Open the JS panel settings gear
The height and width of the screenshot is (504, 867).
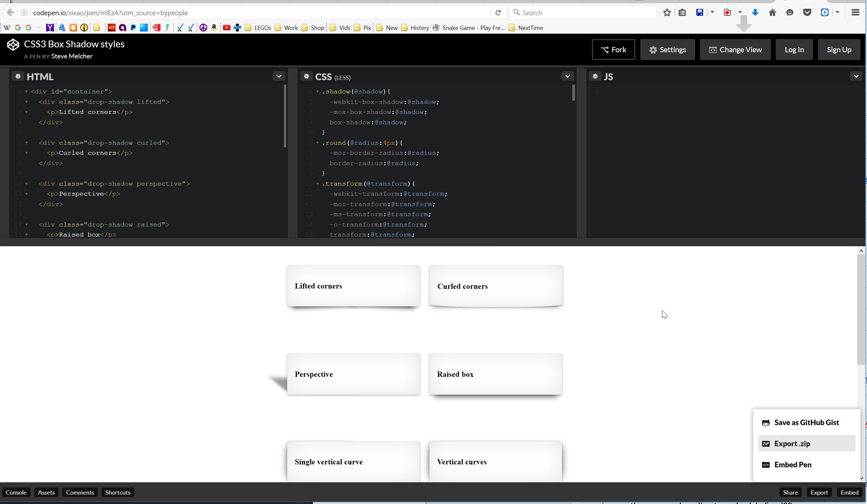click(x=595, y=76)
